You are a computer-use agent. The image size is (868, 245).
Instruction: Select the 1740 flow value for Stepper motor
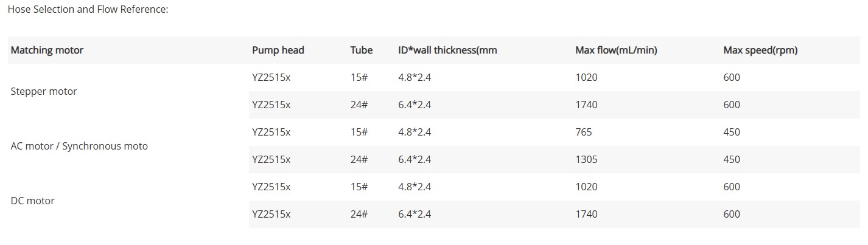[x=586, y=105]
